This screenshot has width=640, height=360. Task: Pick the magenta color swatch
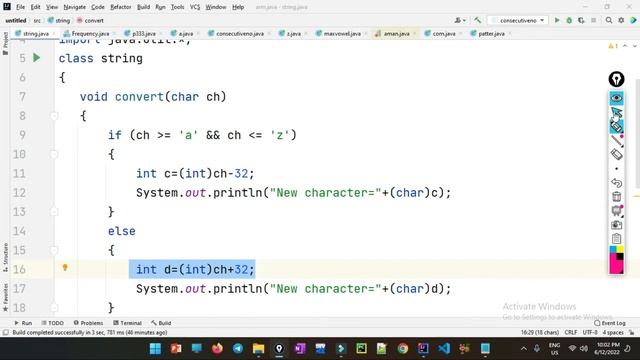point(616,264)
